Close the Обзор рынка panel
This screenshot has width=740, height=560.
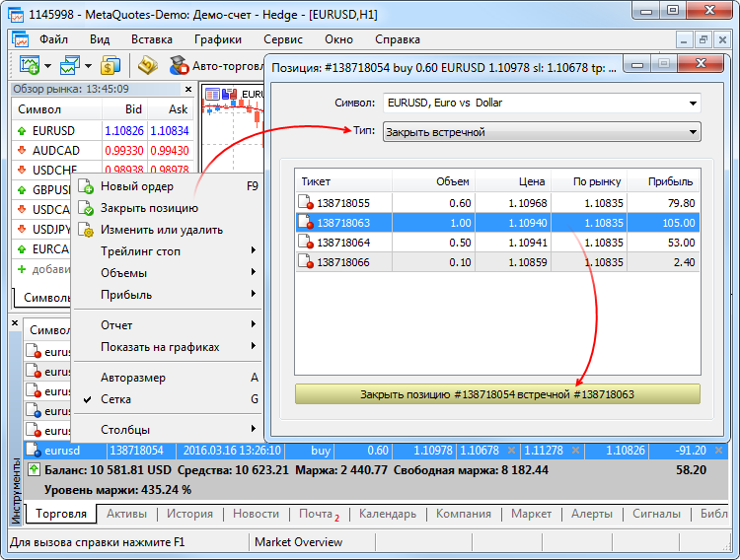(x=188, y=89)
